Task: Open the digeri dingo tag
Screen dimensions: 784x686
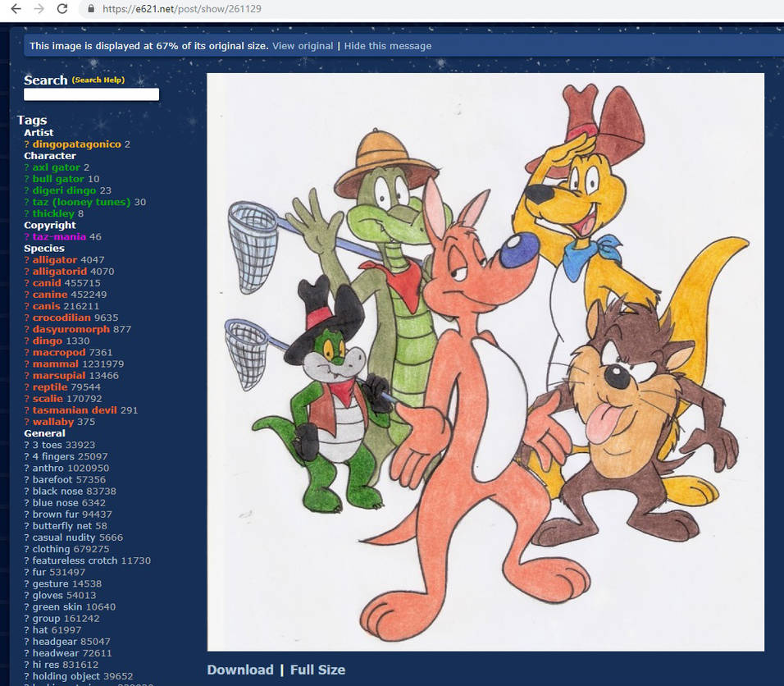Action: 64,190
